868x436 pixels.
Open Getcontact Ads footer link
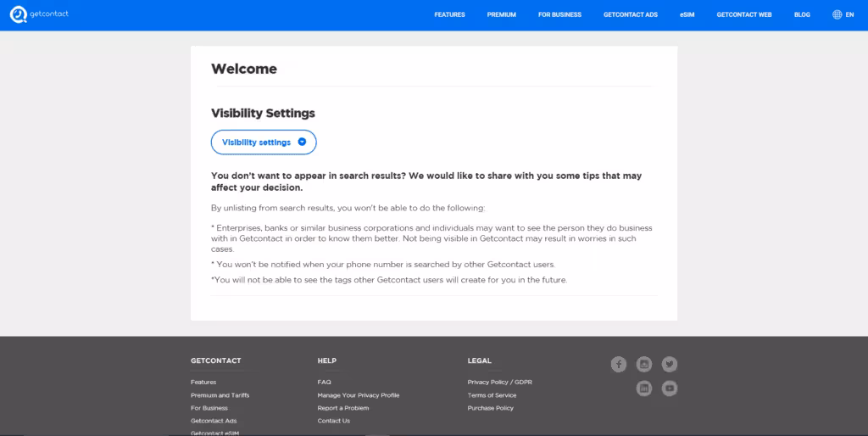coord(214,421)
